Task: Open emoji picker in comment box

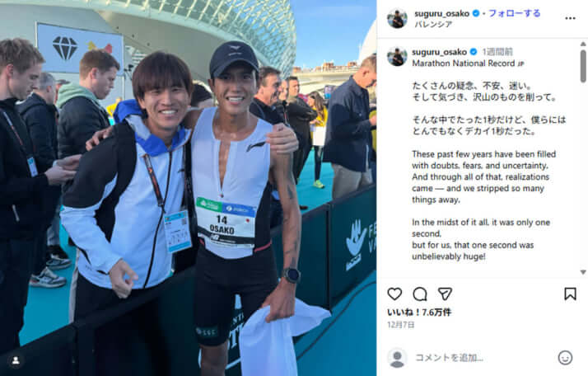Action: pos(565,358)
